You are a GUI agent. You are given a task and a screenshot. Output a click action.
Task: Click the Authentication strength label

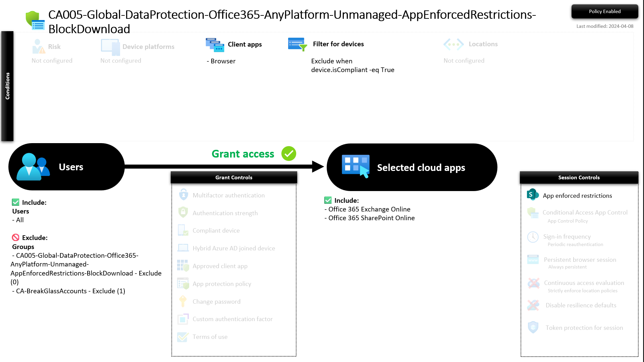coord(225,213)
